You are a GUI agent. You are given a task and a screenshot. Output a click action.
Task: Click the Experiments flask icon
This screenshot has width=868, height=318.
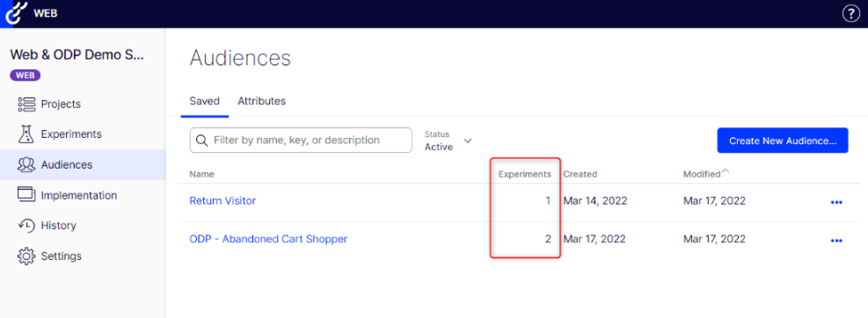coord(26,134)
